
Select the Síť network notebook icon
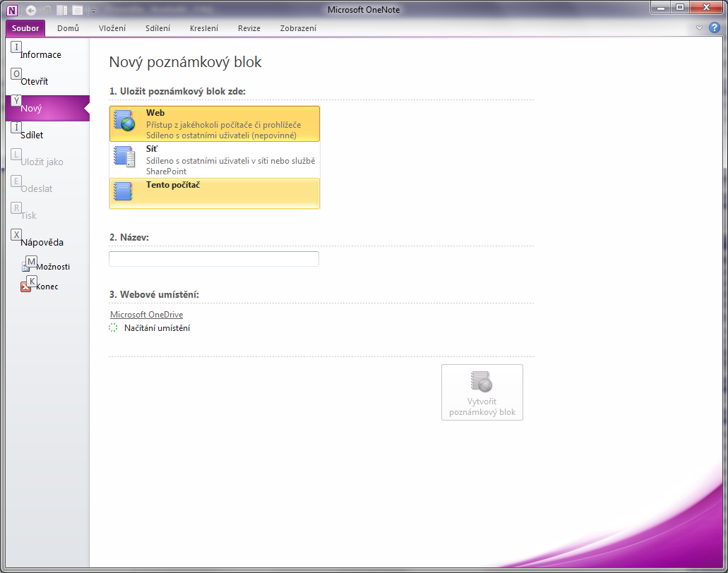[x=124, y=157]
